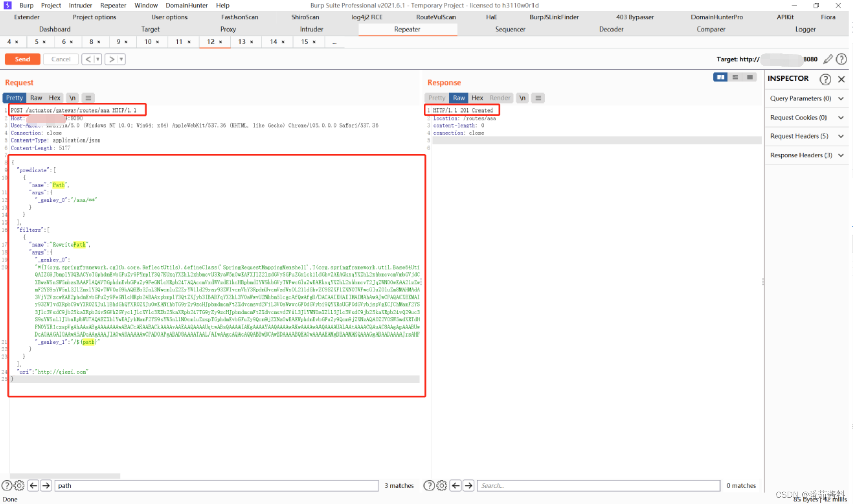
Task: Switch response view to Pretty
Action: (437, 98)
